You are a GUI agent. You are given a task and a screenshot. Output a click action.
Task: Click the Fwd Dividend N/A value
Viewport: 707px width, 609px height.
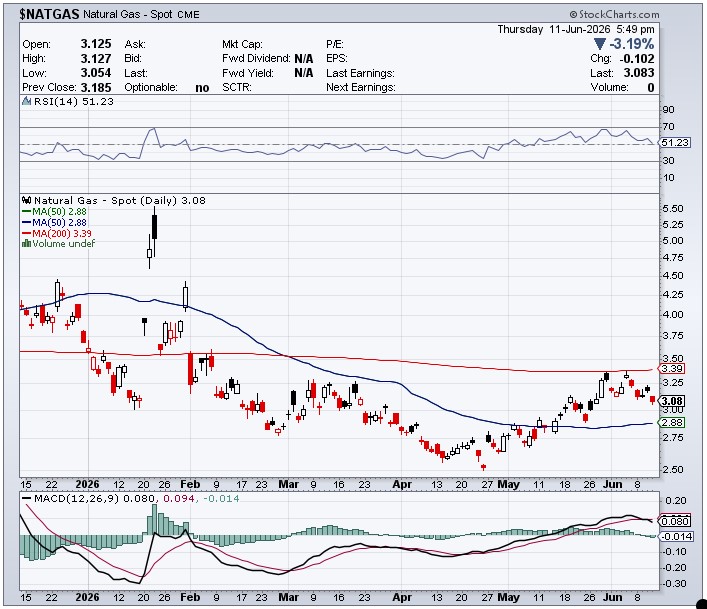303,59
